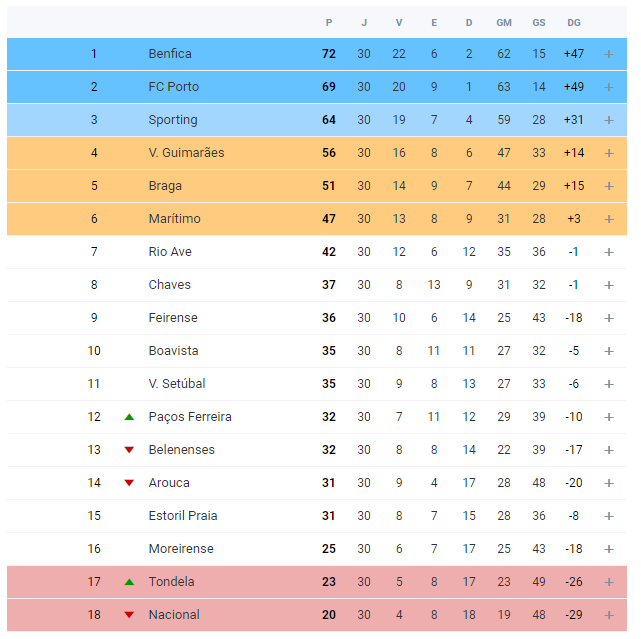Click red down arrow beside Belenenses
Screen dimensions: 641x639
[x=129, y=450]
